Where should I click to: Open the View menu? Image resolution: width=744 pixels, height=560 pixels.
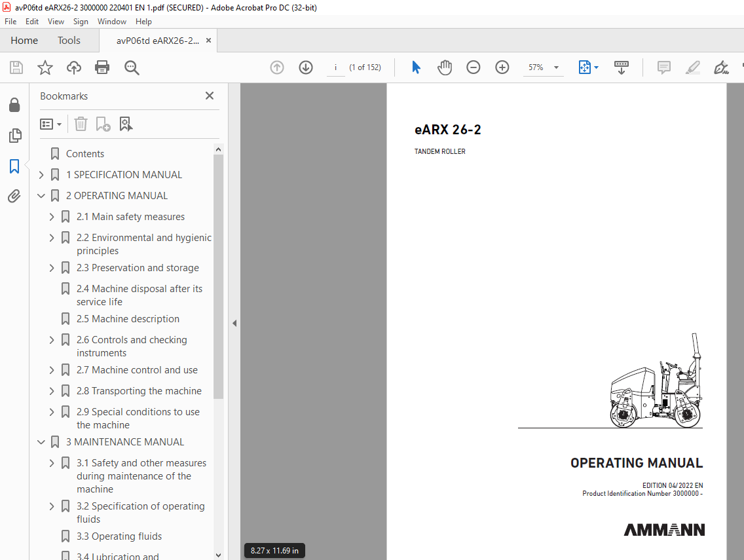pyautogui.click(x=56, y=22)
